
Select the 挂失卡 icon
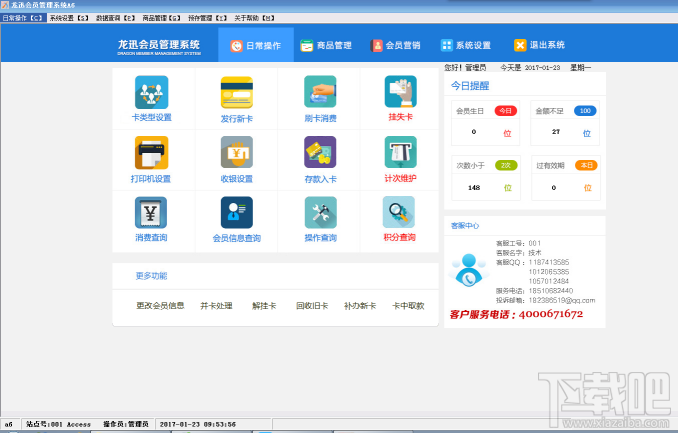coord(401,92)
